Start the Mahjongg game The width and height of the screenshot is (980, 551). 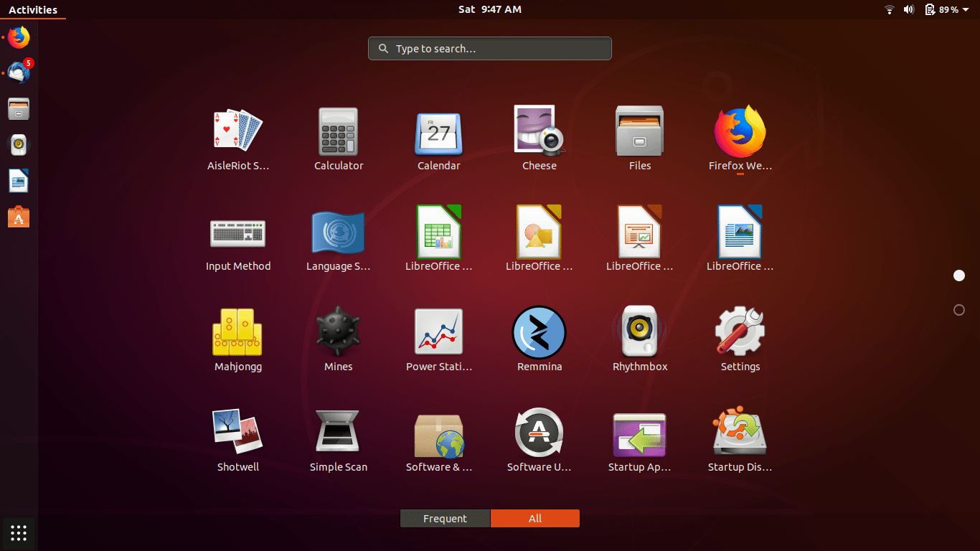coord(238,340)
